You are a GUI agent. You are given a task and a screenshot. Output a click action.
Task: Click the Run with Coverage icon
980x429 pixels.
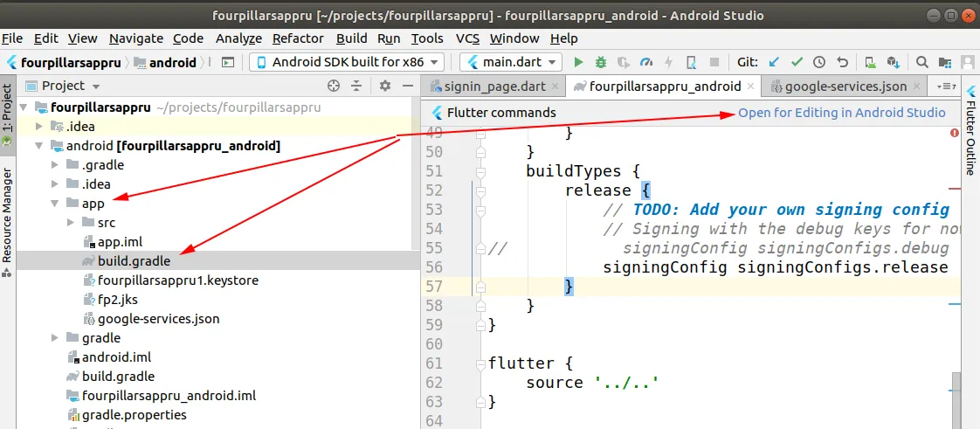[x=623, y=62]
